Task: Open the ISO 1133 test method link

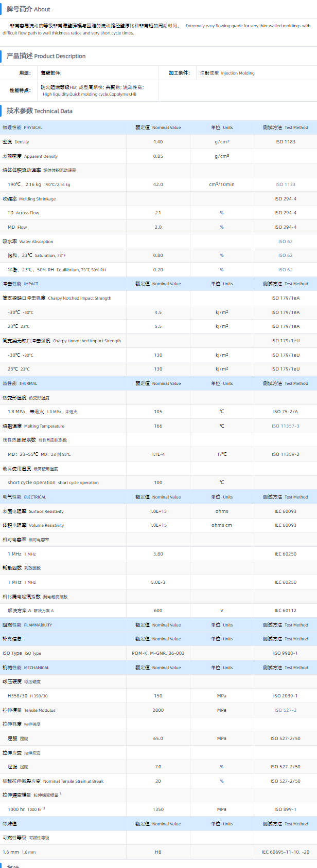Action: click(x=285, y=184)
